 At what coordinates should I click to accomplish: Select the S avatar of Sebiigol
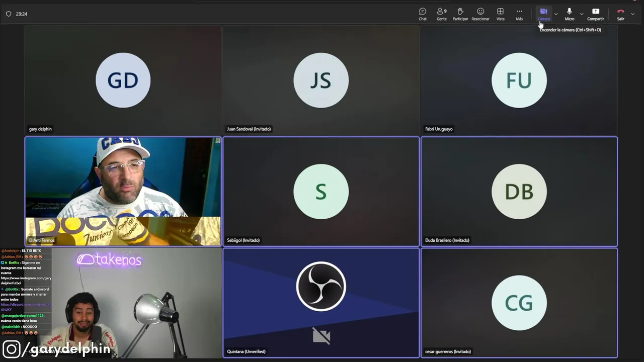pos(321,192)
